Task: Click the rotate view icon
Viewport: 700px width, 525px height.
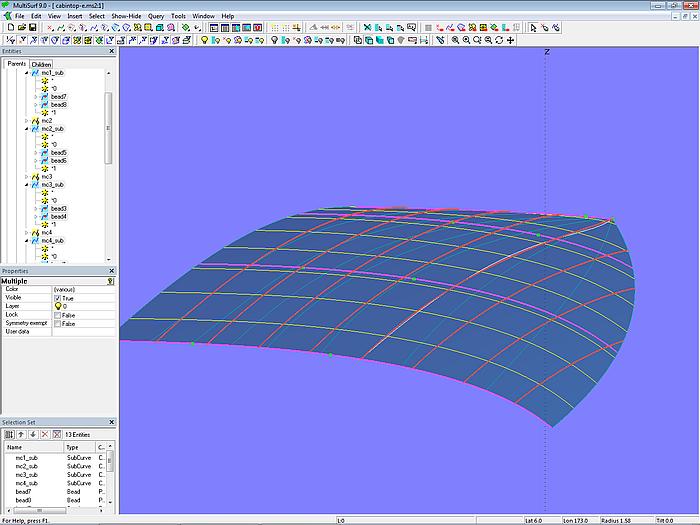Action: point(499,41)
